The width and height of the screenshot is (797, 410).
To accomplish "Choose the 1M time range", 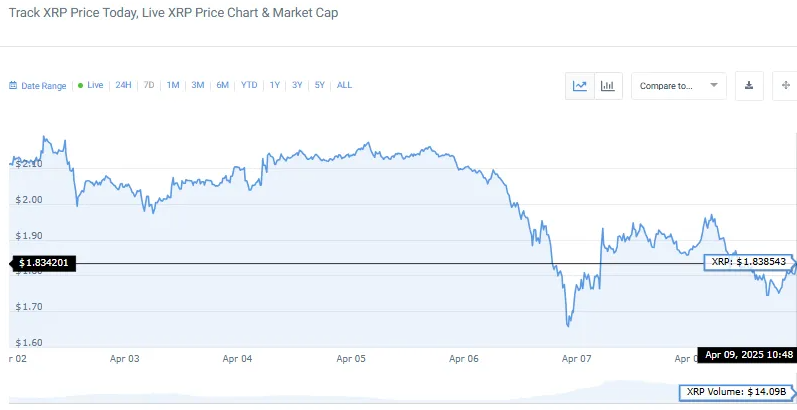I will click(x=173, y=86).
